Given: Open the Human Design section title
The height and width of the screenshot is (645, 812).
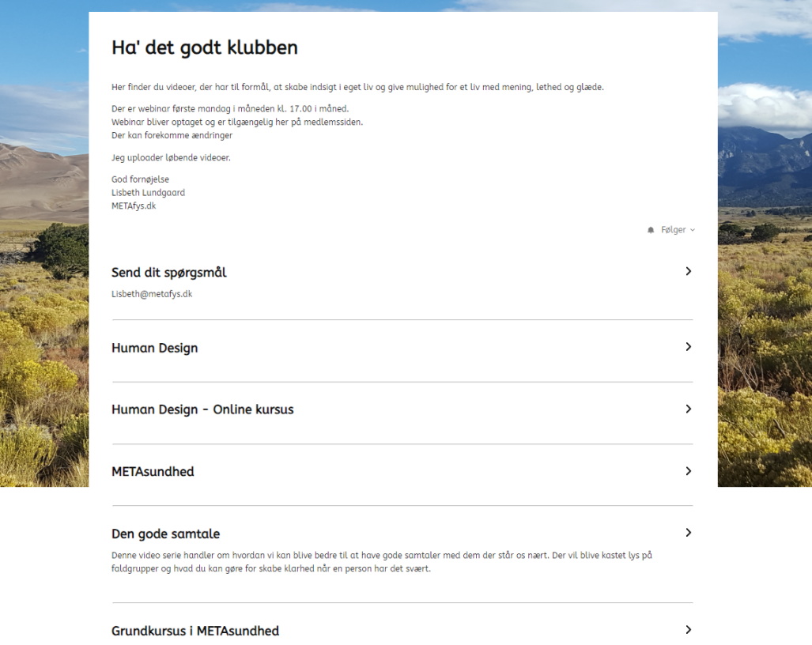Looking at the screenshot, I should tap(154, 348).
